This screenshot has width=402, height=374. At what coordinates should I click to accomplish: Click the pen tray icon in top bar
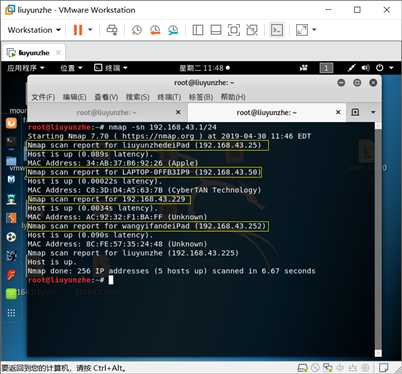tap(351, 68)
